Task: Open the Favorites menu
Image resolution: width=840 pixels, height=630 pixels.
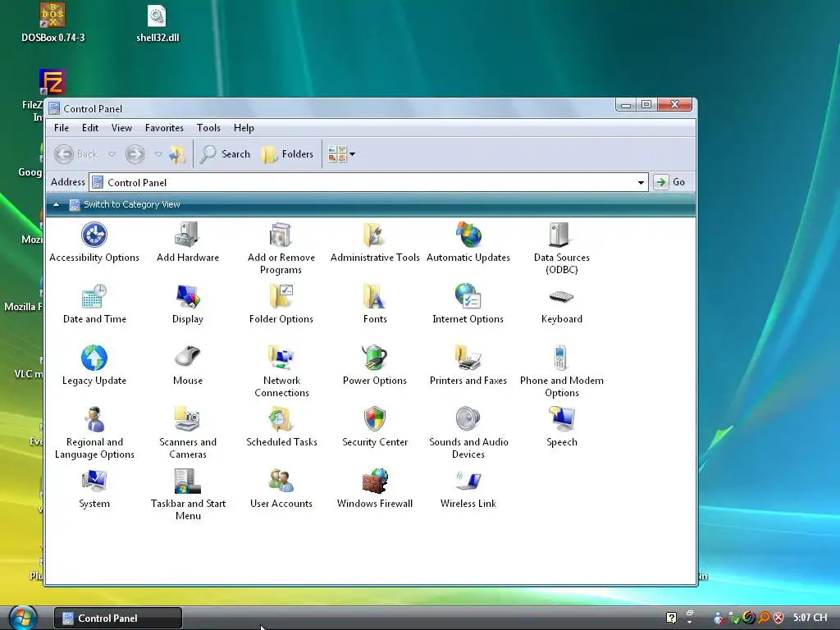Action: tap(164, 128)
